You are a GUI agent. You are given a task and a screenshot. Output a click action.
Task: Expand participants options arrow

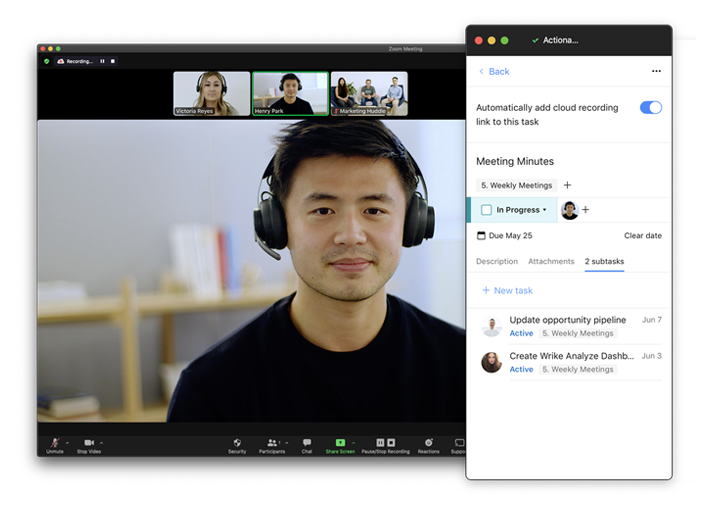pos(286,443)
